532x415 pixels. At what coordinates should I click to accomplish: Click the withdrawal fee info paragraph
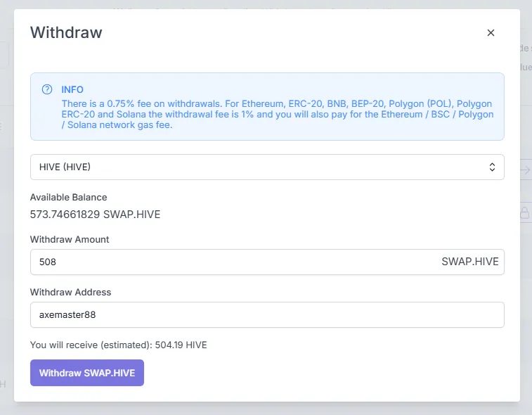[277, 114]
